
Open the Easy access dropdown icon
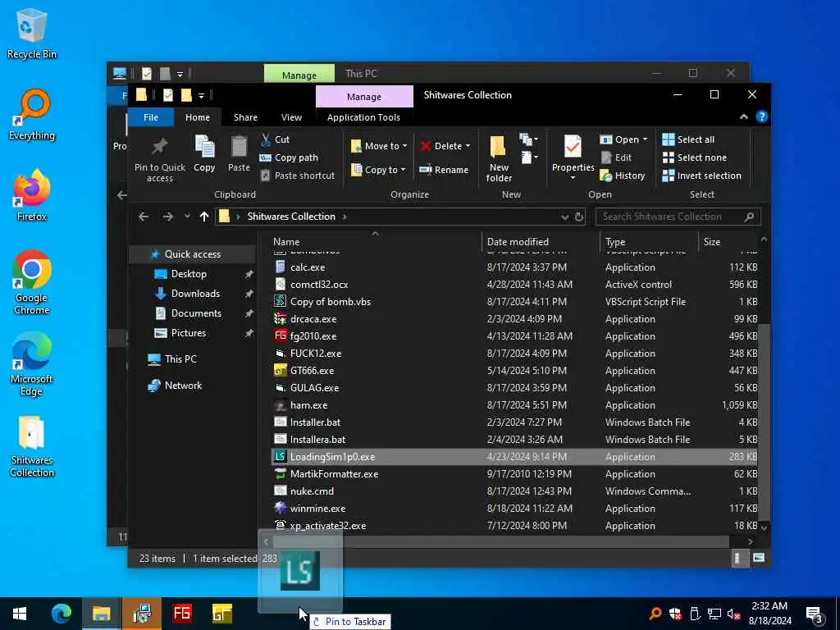[x=529, y=157]
